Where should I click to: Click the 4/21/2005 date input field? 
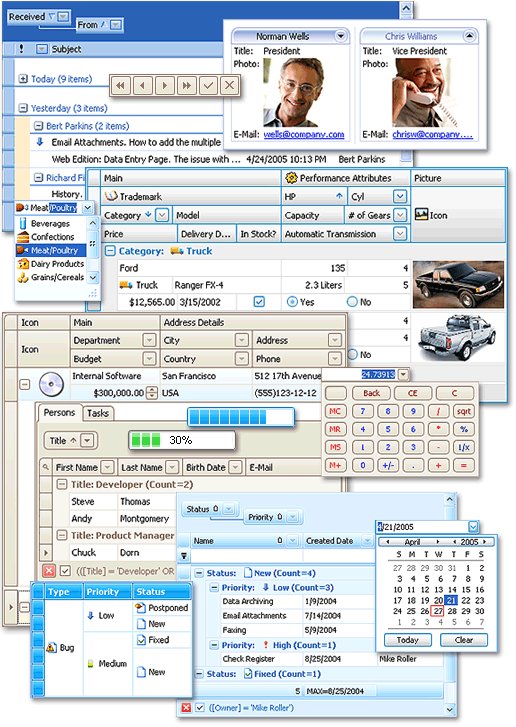pos(421,527)
